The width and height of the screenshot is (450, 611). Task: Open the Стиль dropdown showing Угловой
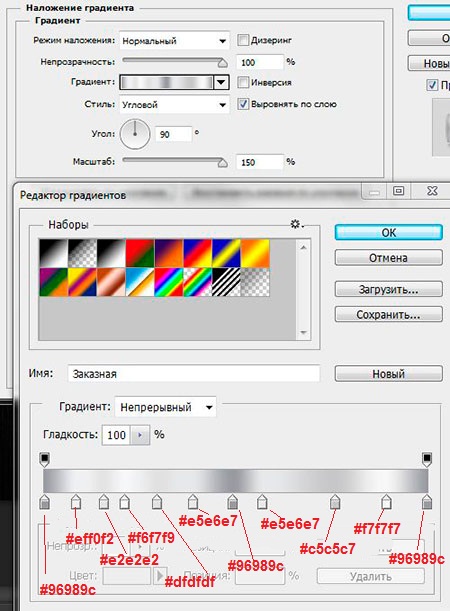click(174, 104)
